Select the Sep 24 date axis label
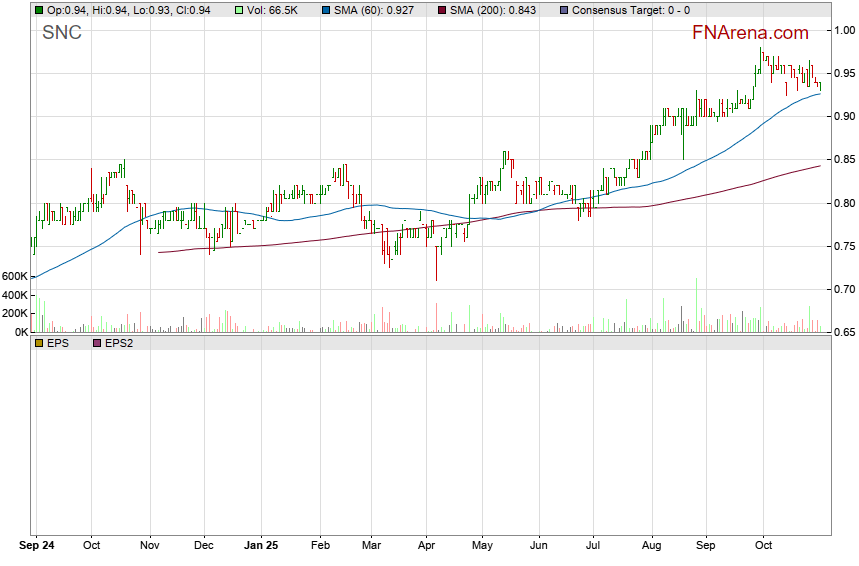The height and width of the screenshot is (566, 859). 37,547
